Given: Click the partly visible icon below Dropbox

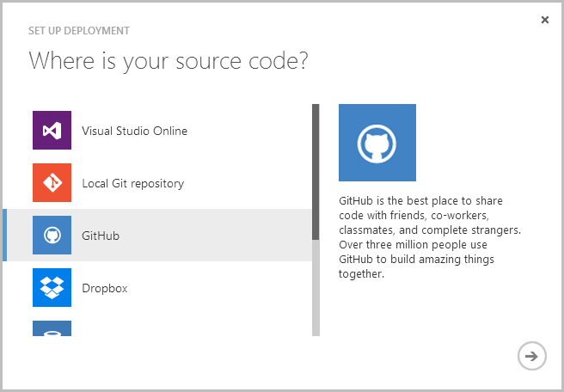Looking at the screenshot, I should (52, 328).
